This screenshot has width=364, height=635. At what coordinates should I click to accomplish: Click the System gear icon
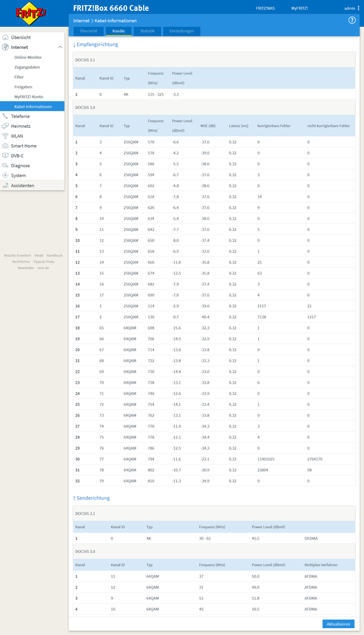tap(5, 176)
